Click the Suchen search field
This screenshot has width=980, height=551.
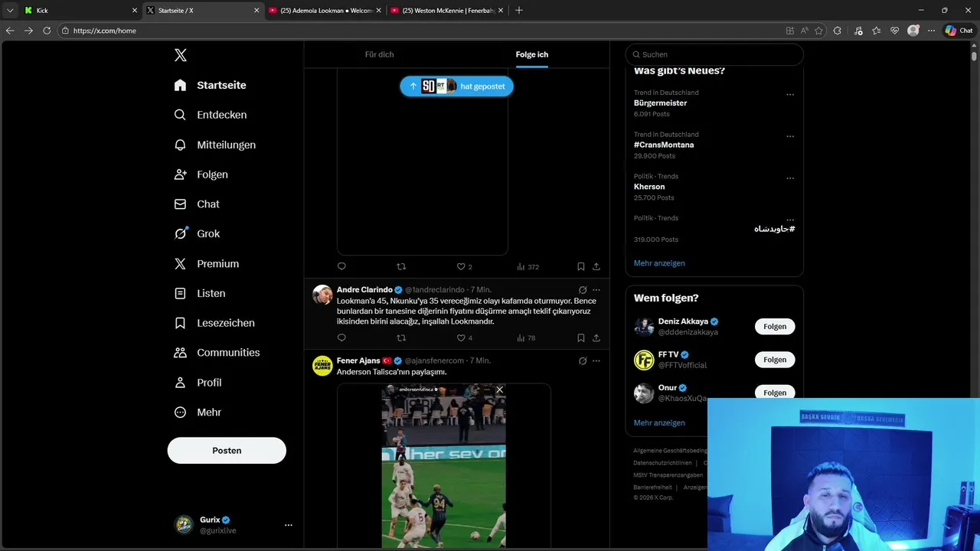pyautogui.click(x=714, y=54)
